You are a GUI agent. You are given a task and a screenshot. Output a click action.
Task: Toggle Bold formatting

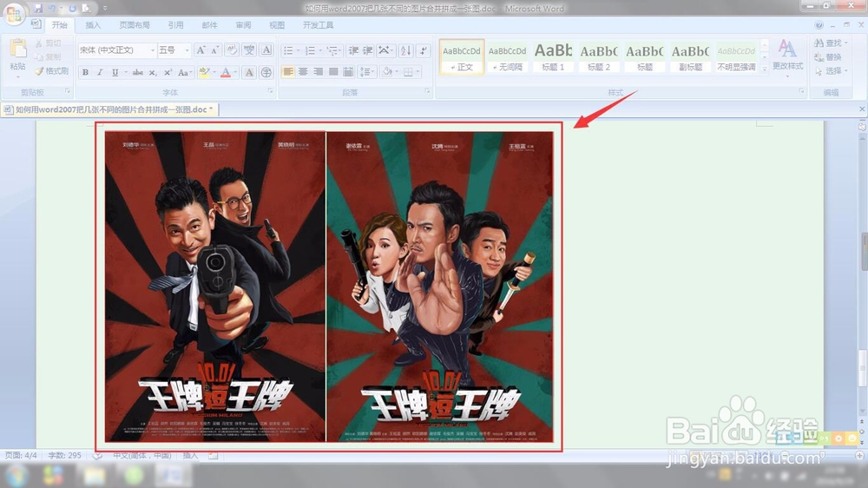(x=85, y=73)
